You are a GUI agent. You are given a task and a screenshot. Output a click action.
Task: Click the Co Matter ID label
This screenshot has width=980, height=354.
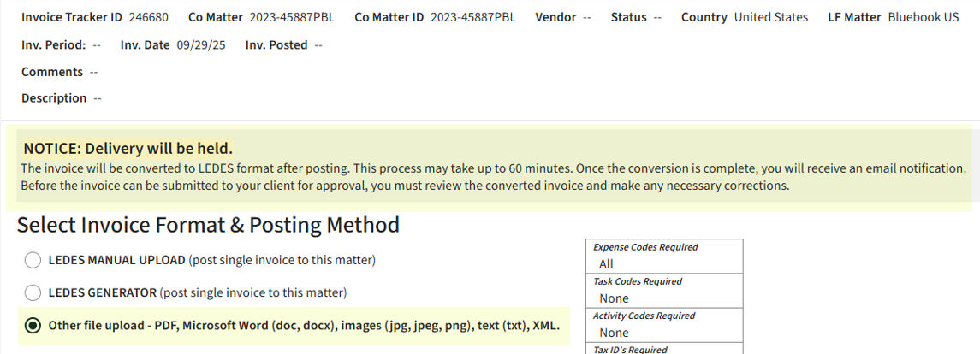pyautogui.click(x=389, y=17)
